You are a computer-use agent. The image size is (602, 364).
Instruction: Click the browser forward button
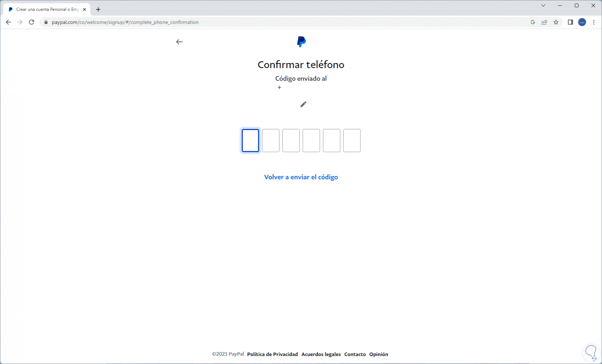tap(20, 22)
